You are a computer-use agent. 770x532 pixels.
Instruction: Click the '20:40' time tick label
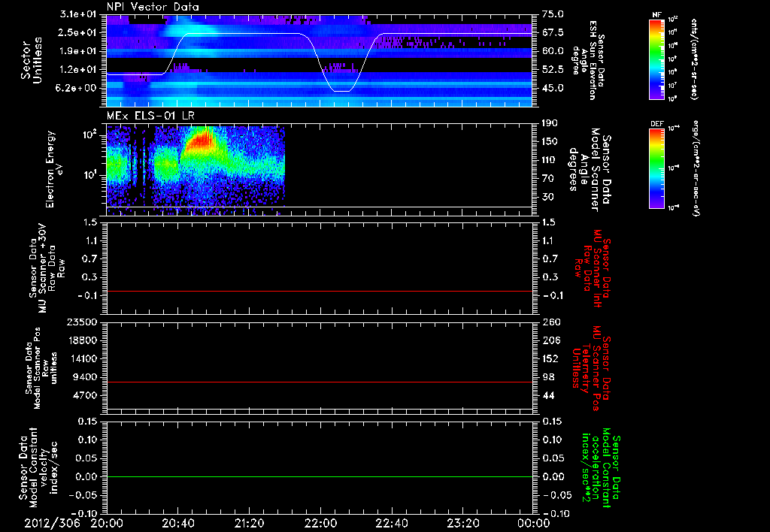[178, 523]
